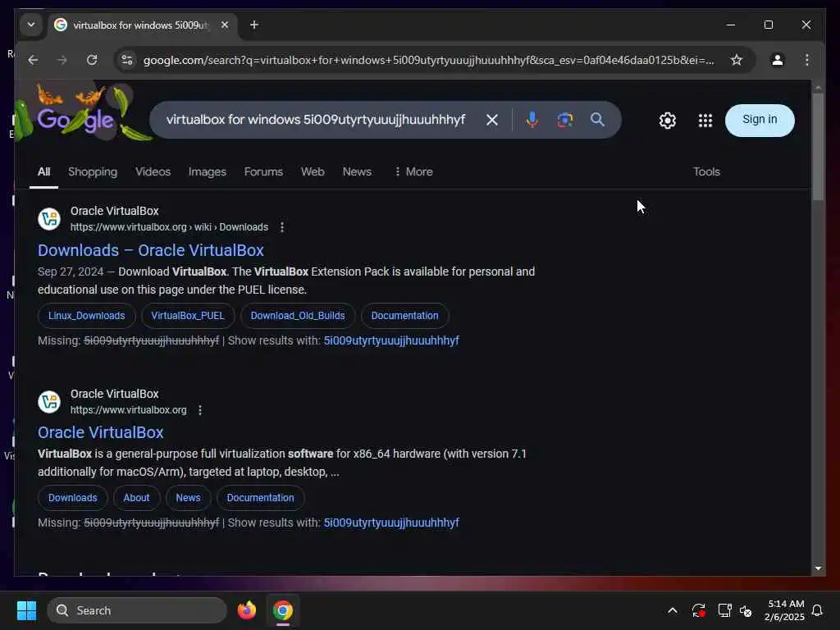
Task: Open Documentation chip under homepage result
Action: click(260, 498)
